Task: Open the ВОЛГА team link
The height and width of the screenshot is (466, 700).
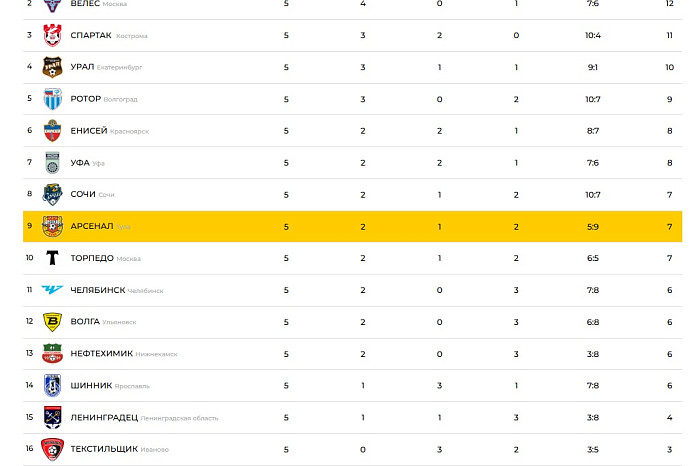Action: tap(85, 322)
